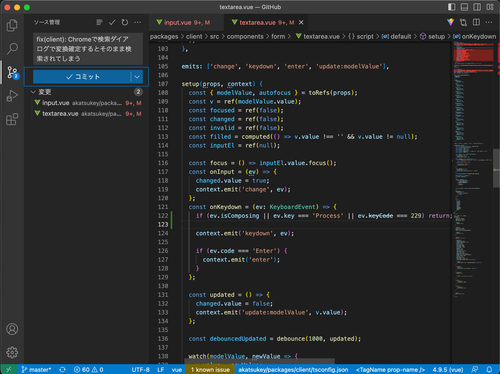Viewport: 500px width, 374px height.
Task: Click the view-as-tree icon in Source Control header
Action: click(x=99, y=22)
